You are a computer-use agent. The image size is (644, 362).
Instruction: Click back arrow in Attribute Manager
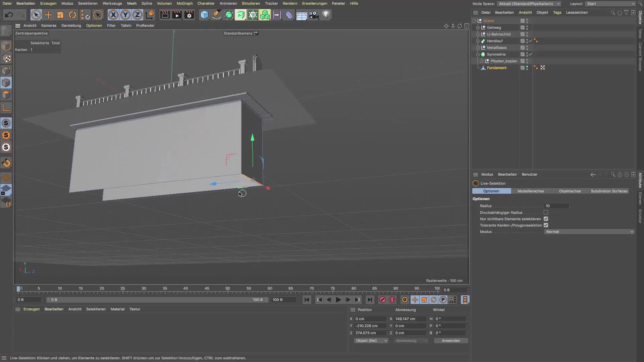[593, 175]
